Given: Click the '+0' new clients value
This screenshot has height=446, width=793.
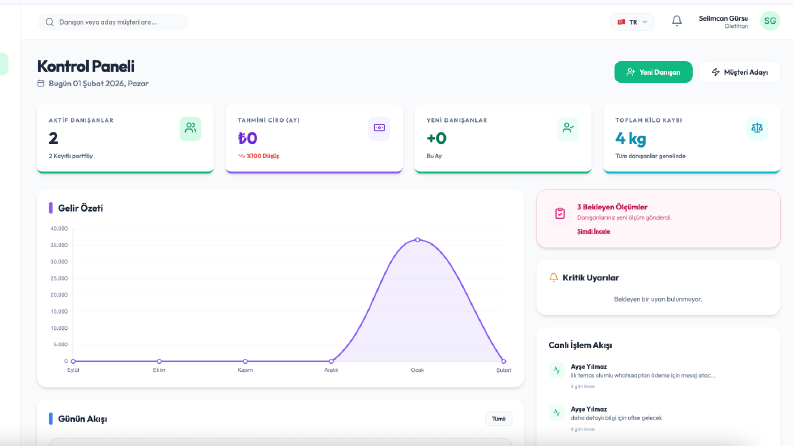Looking at the screenshot, I should [x=436, y=138].
